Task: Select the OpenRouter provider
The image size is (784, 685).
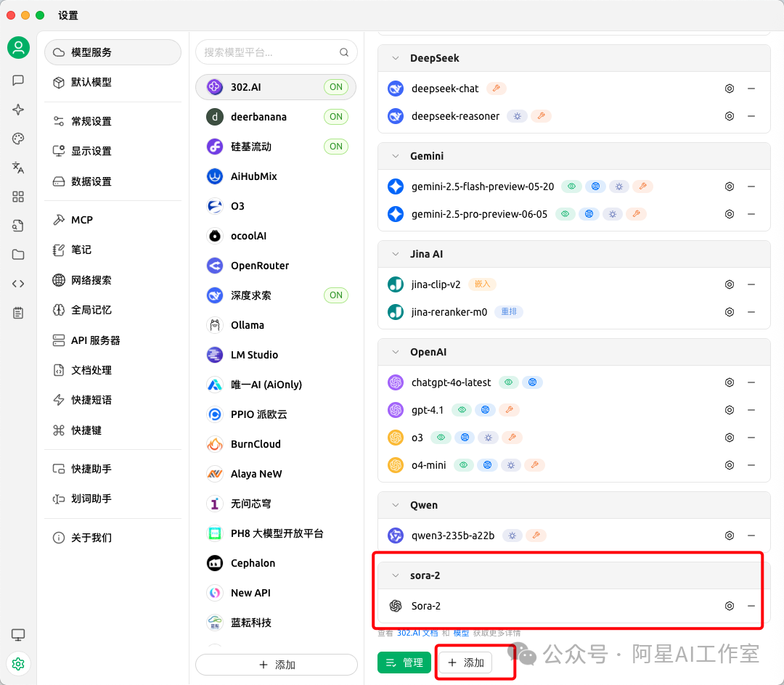Action: tap(276, 266)
